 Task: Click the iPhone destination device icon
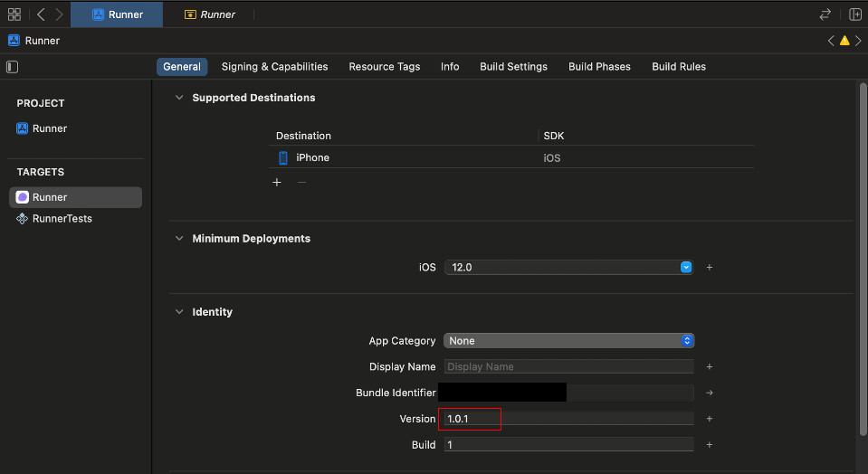(283, 157)
